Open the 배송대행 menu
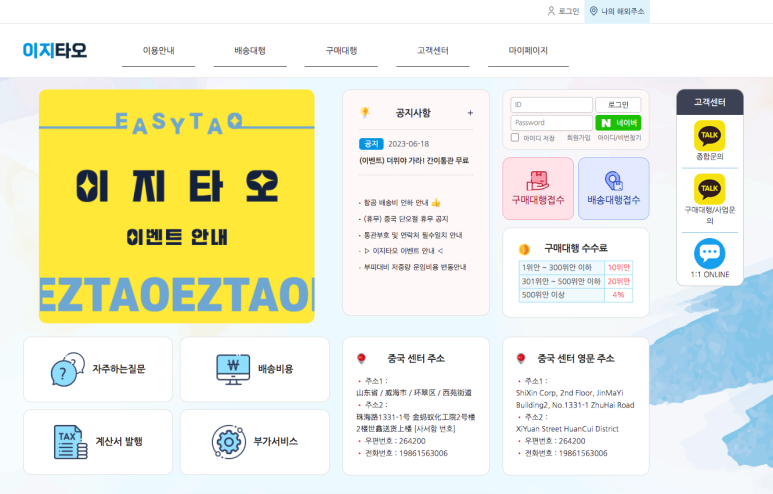773x494 pixels. (250, 50)
